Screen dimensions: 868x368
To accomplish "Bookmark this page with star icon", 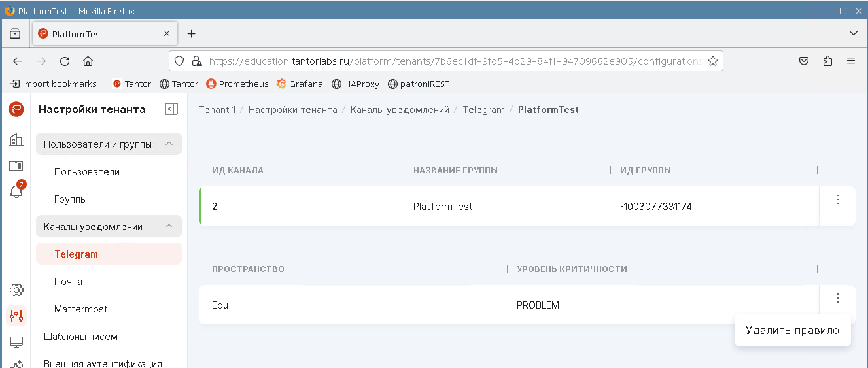I will (x=713, y=61).
